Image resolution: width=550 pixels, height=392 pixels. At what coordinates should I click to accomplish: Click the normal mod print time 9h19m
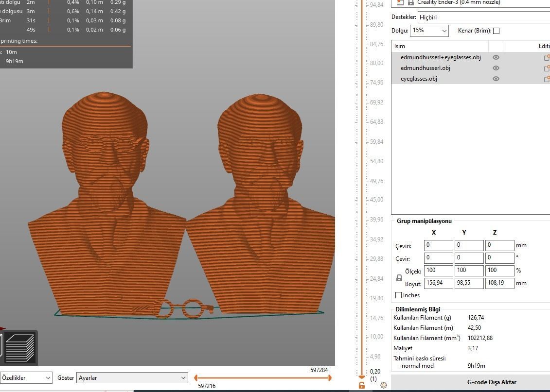pos(477,366)
